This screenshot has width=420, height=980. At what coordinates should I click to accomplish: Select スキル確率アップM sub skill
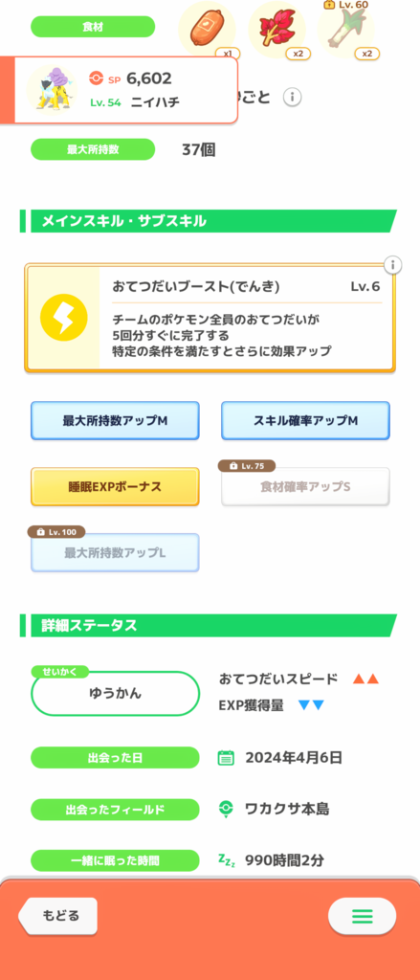coord(305,421)
